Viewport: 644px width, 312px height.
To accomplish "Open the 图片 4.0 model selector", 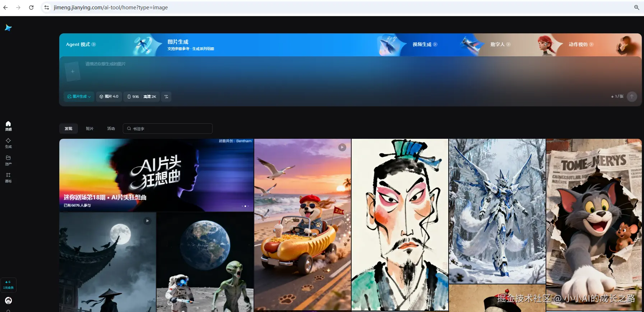I will (109, 96).
